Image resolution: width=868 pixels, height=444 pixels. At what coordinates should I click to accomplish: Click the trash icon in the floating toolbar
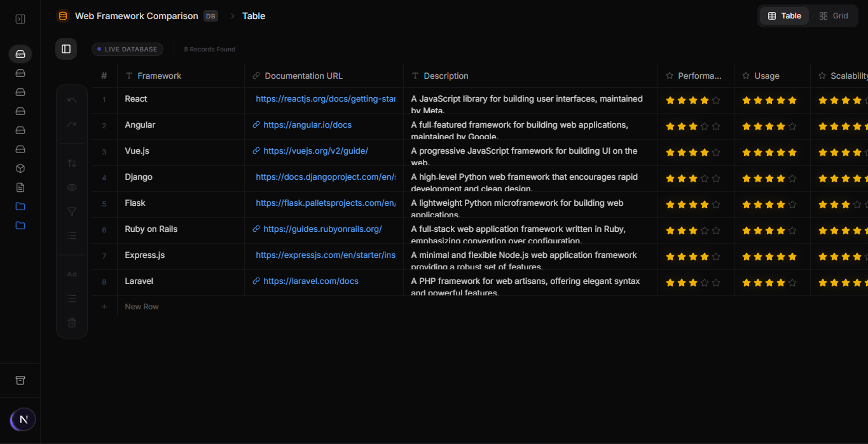tap(72, 323)
